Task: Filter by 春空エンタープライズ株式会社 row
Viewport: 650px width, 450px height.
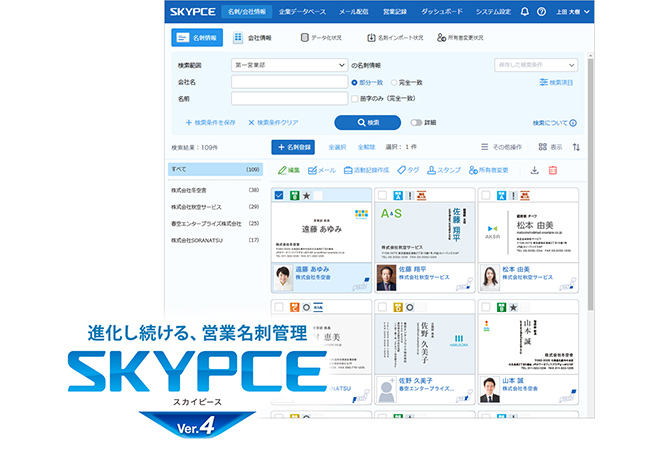Action: 215,223
